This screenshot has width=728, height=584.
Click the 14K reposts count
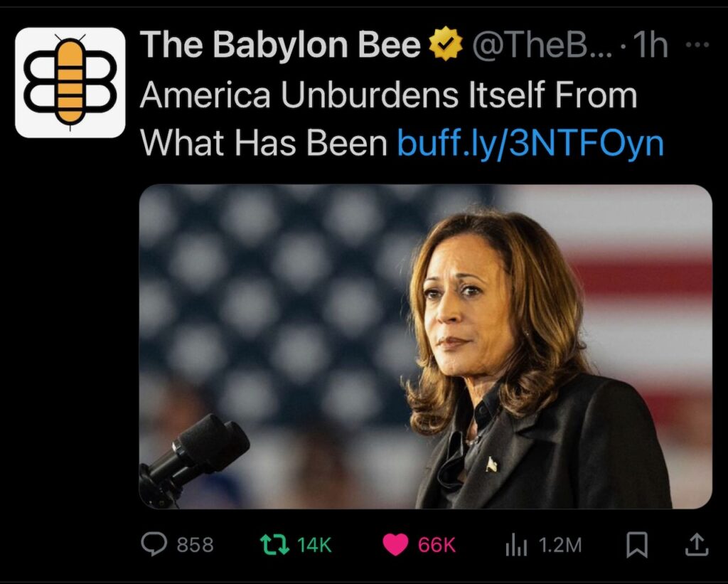314,544
